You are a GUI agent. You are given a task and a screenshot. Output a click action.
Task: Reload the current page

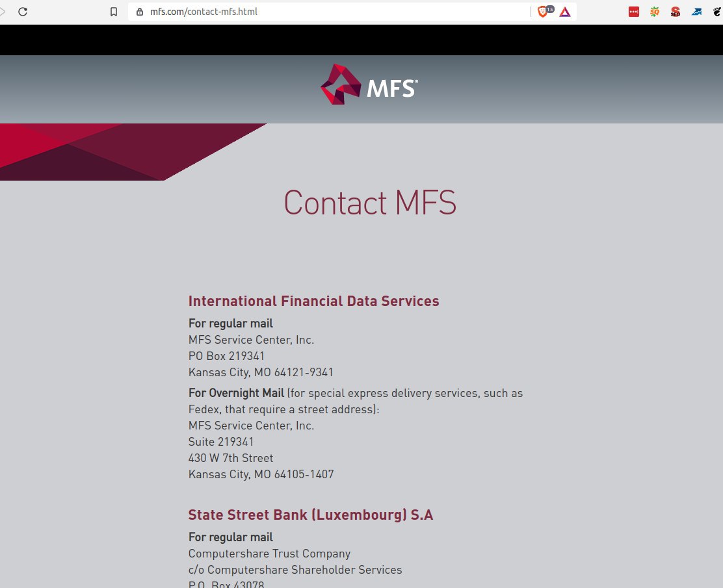pyautogui.click(x=23, y=12)
